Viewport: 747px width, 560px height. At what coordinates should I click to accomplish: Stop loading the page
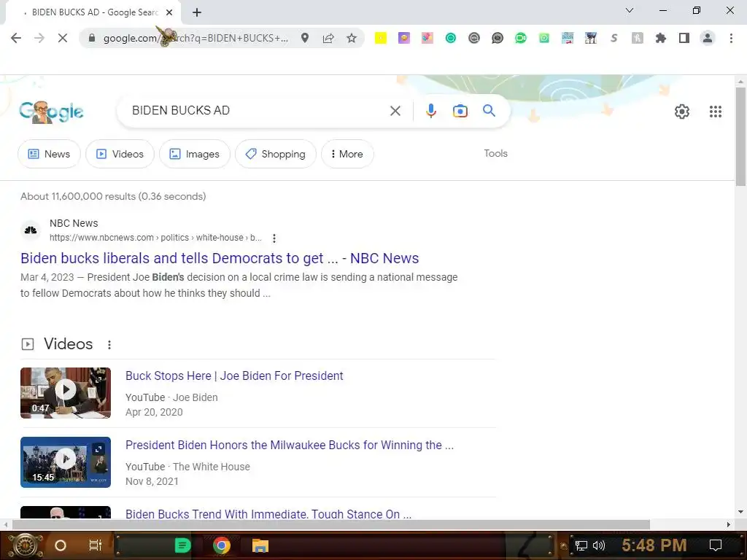pos(63,38)
